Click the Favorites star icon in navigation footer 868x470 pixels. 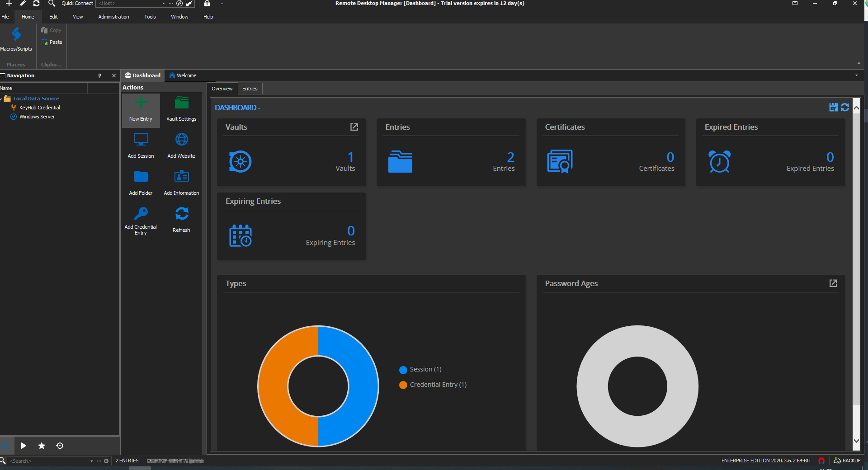coord(42,446)
